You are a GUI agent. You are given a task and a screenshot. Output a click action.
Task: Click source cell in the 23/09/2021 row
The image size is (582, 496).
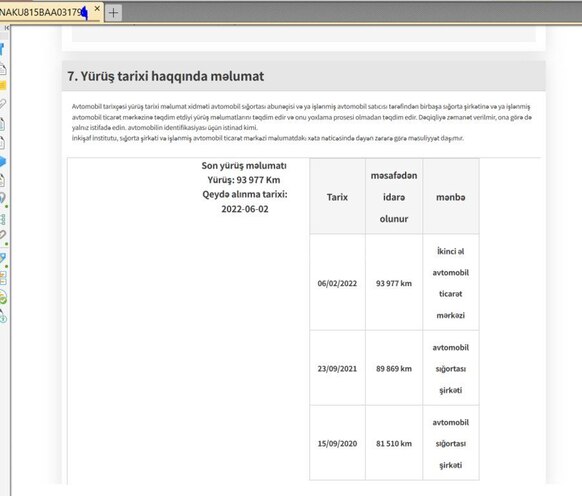(x=451, y=369)
